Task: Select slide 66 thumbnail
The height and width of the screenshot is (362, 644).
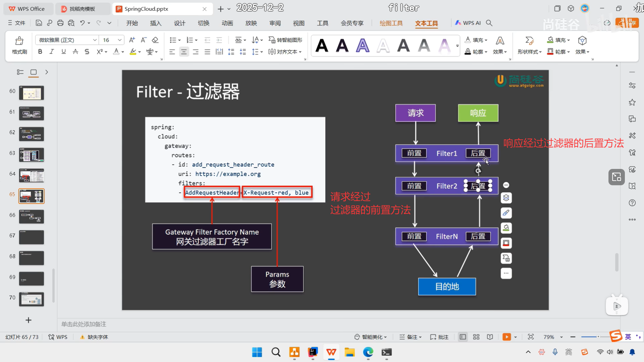Action: pyautogui.click(x=32, y=217)
